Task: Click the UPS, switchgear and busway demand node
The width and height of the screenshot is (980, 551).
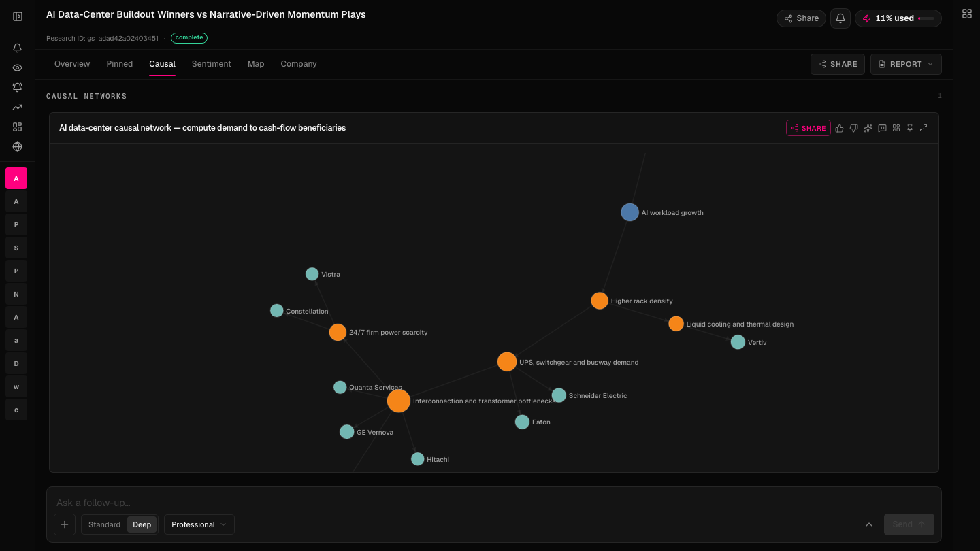Action: tap(507, 362)
